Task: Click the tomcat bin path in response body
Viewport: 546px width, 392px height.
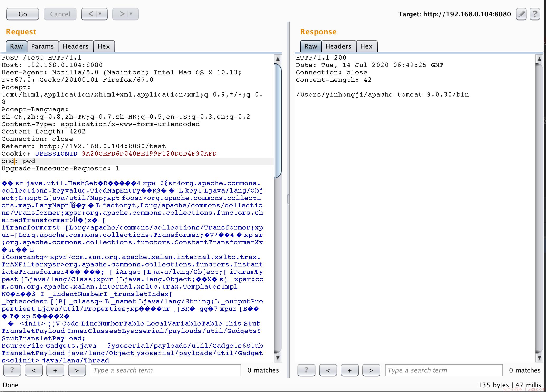Action: [x=382, y=94]
